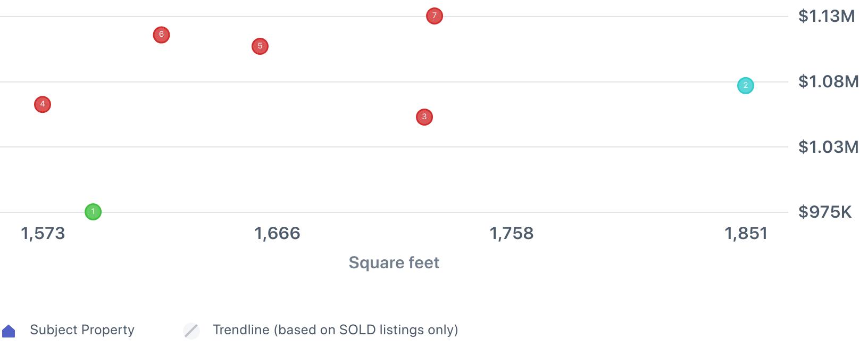Click the 1,758 square feet tick label
The width and height of the screenshot is (868, 346).
click(512, 233)
